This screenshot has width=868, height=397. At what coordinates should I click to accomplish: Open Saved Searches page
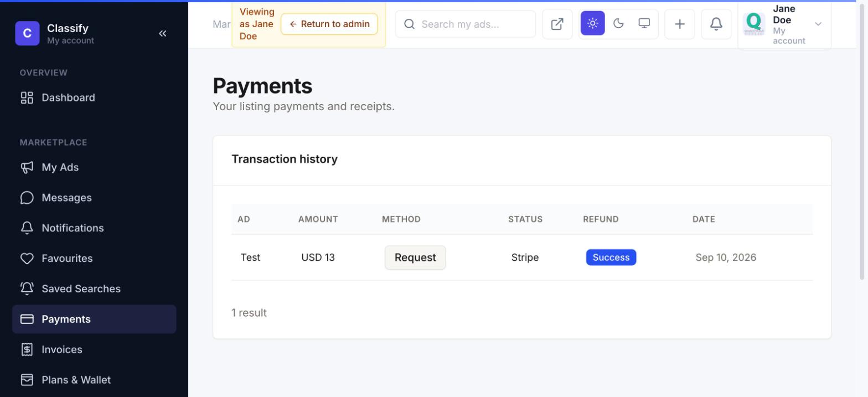pos(94,289)
